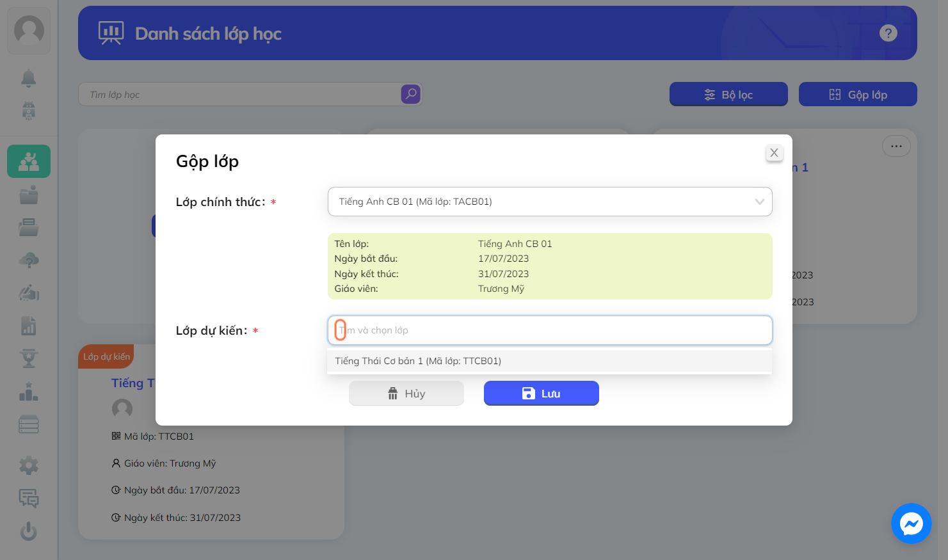
Task: Select Tiếng Thái Cơ bản 1 option
Action: 550,361
